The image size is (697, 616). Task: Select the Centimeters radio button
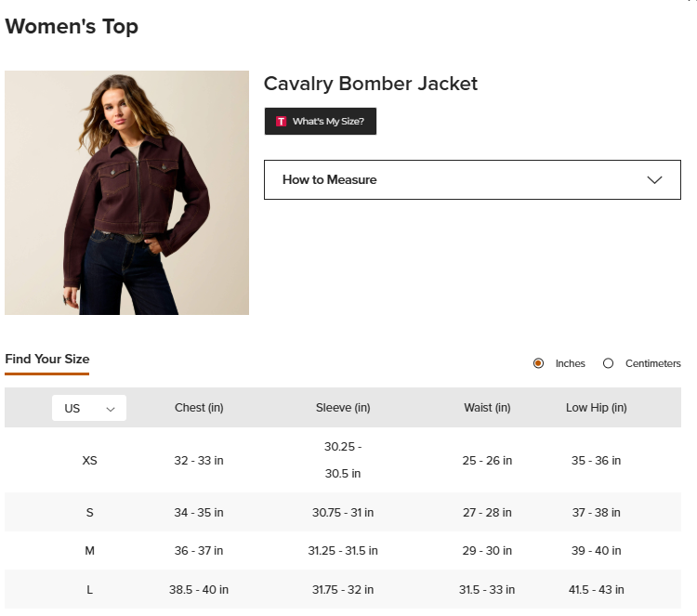coord(608,363)
